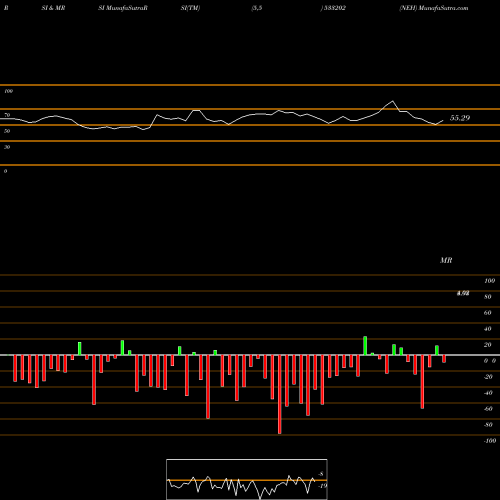Click the MR axis label -100
The image size is (500, 500).
click(x=490, y=441)
